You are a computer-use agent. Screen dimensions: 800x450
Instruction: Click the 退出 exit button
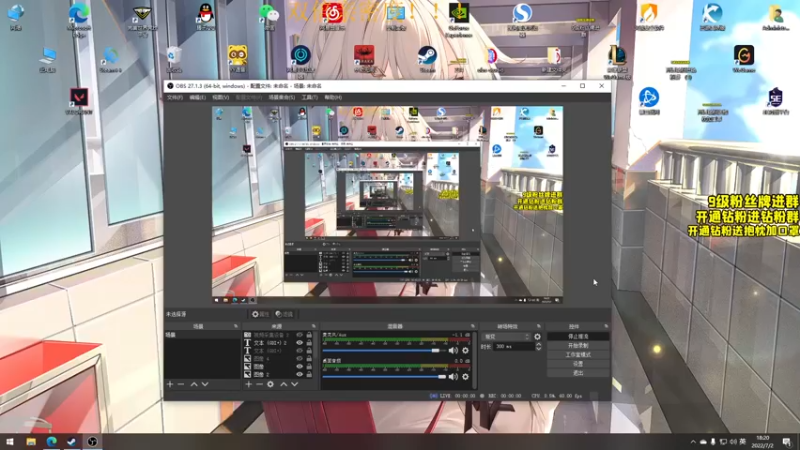tap(578, 373)
